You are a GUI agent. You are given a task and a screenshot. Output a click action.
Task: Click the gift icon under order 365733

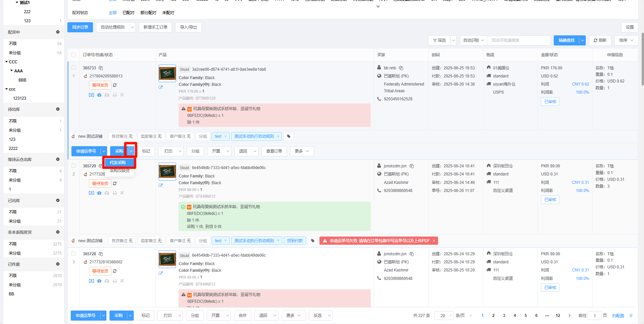pyautogui.click(x=99, y=95)
